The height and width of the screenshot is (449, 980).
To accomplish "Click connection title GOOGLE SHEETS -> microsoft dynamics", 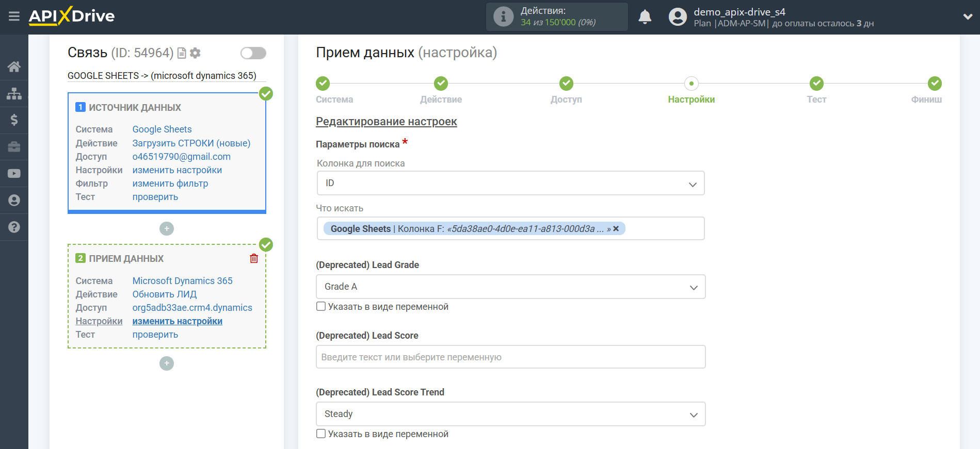I will (x=162, y=76).
